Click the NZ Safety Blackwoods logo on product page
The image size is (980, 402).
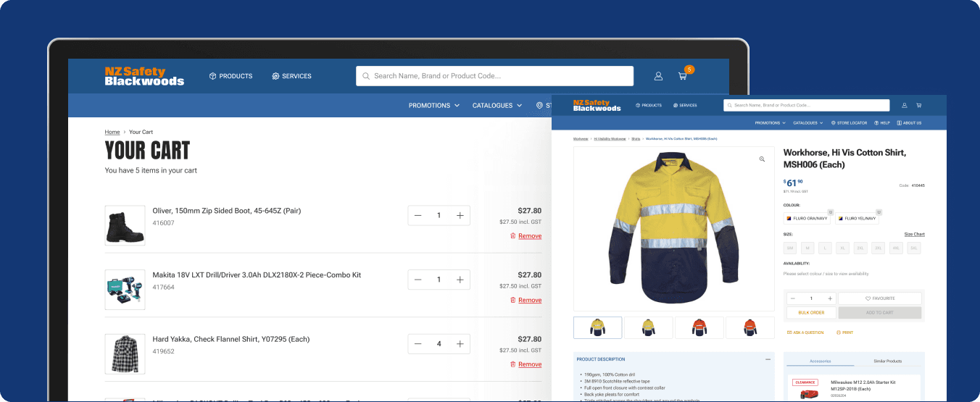pos(597,105)
